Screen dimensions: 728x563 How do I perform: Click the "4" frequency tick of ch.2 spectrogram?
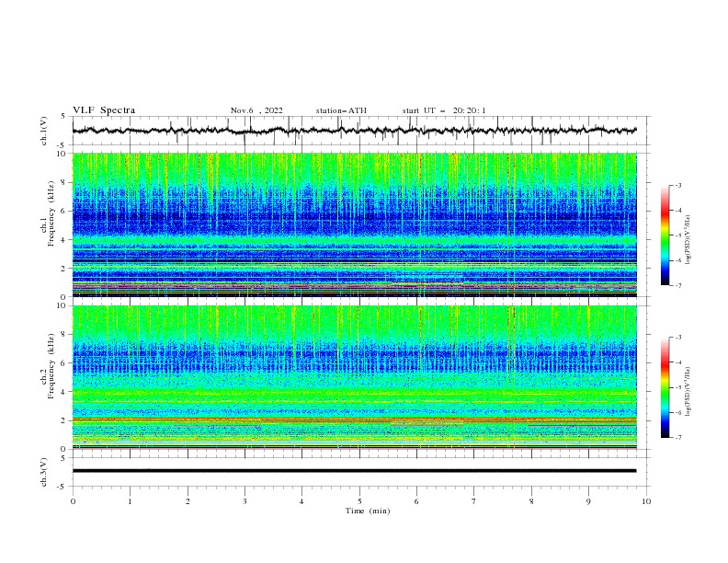(x=64, y=392)
